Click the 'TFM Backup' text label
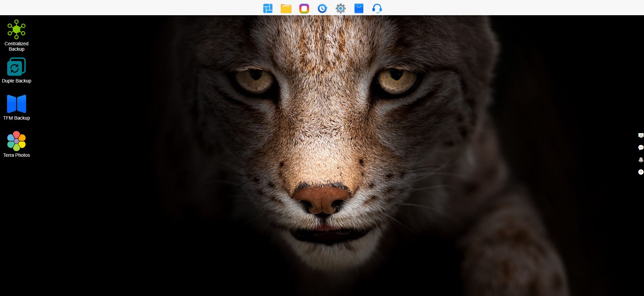644x296 pixels. tap(16, 118)
